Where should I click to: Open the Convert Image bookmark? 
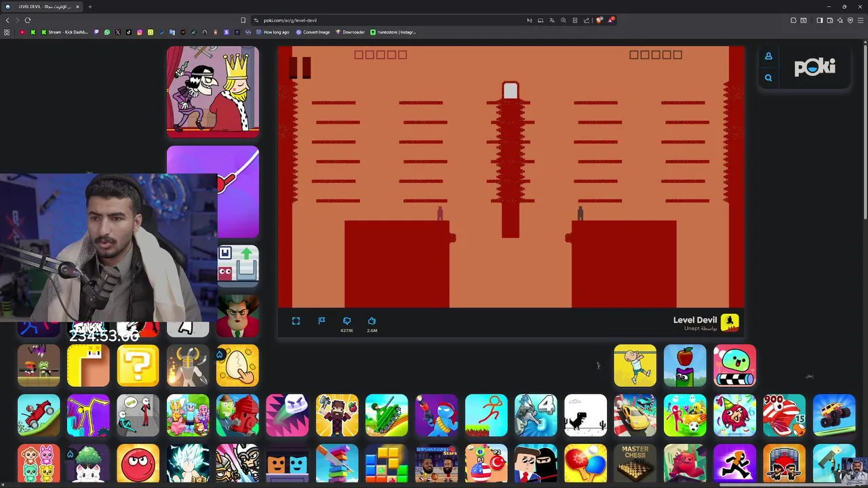pos(313,32)
